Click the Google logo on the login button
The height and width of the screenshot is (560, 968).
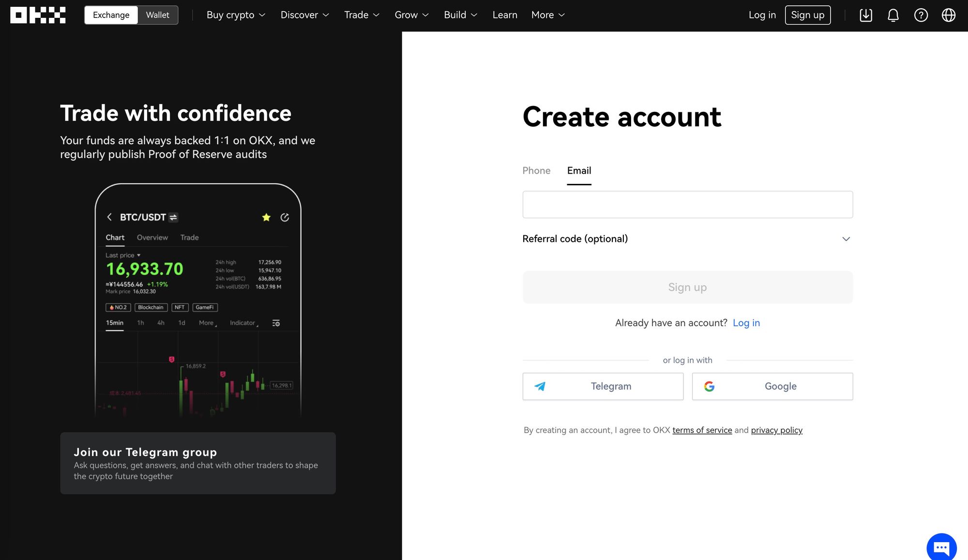pos(709,386)
